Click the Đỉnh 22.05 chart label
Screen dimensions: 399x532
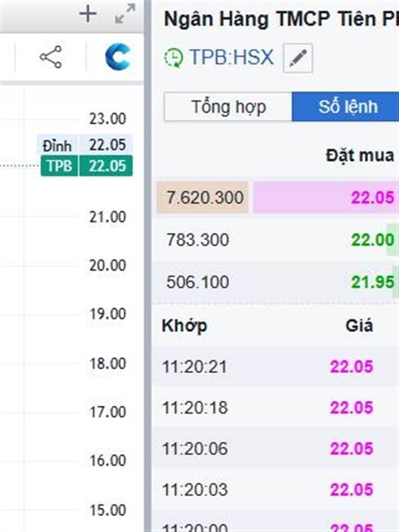click(x=85, y=145)
